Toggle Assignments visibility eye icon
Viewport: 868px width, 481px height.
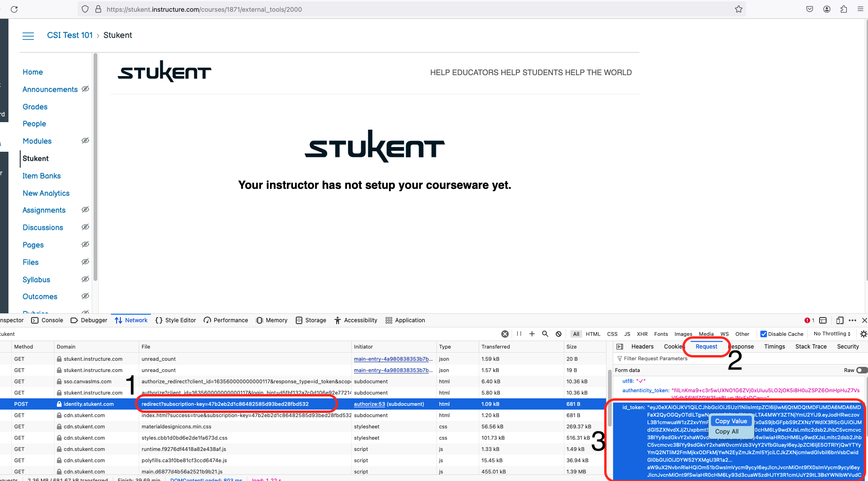click(85, 209)
